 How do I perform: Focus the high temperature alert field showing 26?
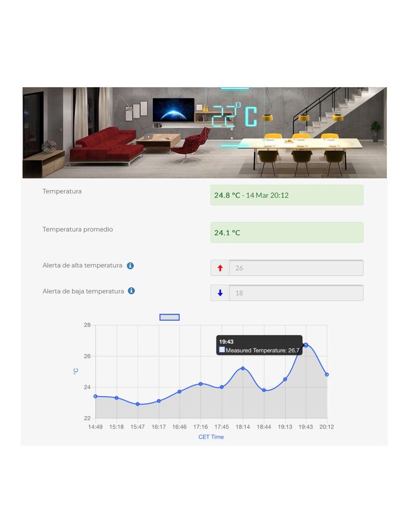tap(296, 268)
